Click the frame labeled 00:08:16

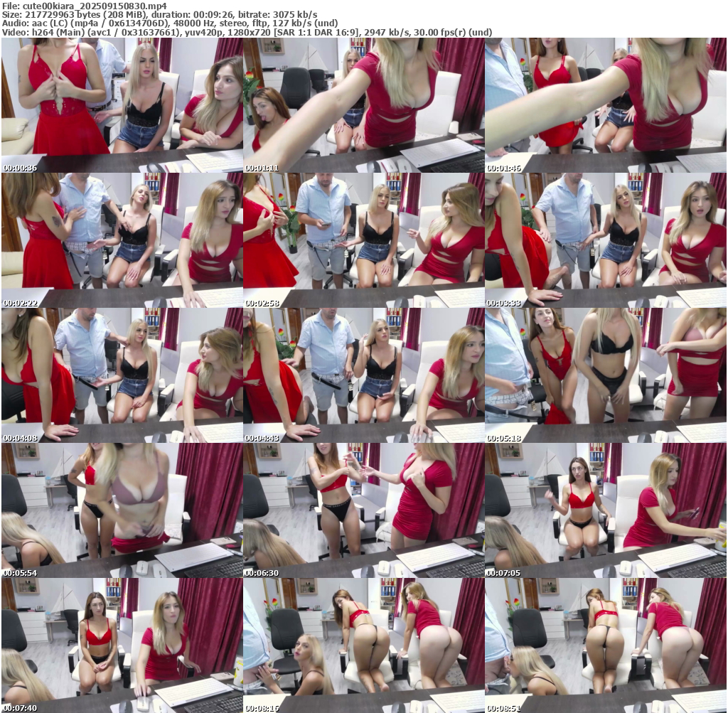click(x=363, y=645)
